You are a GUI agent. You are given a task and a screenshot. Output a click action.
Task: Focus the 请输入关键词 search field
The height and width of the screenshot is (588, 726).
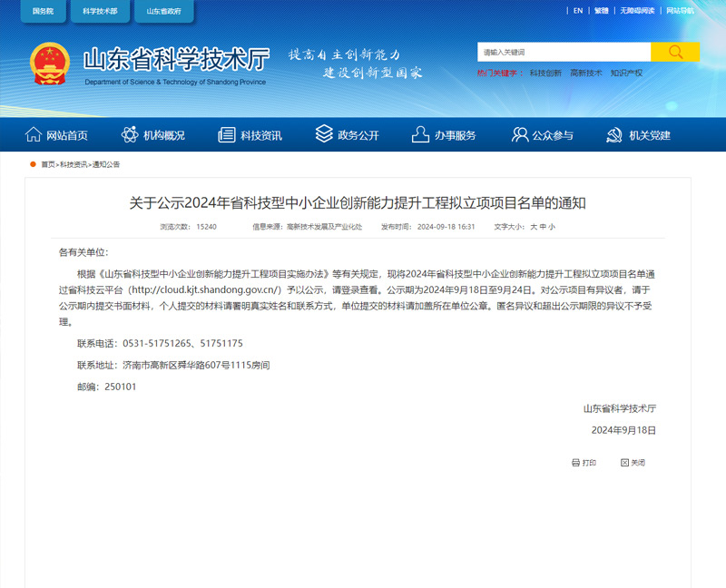coord(564,52)
